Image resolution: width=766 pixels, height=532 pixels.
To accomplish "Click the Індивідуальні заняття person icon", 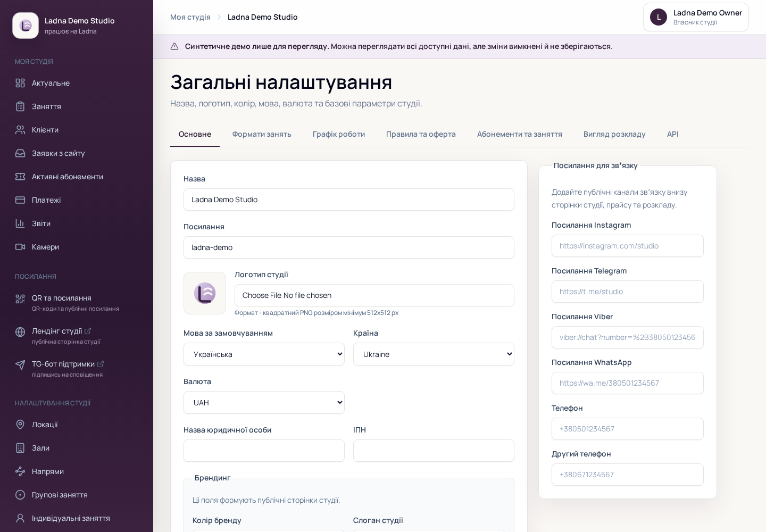I will (x=20, y=518).
